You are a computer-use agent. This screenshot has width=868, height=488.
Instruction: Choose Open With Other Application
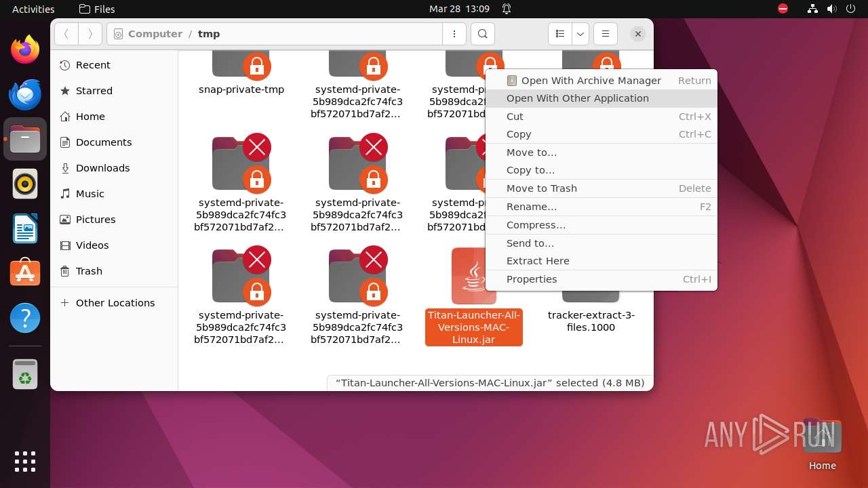click(601, 98)
